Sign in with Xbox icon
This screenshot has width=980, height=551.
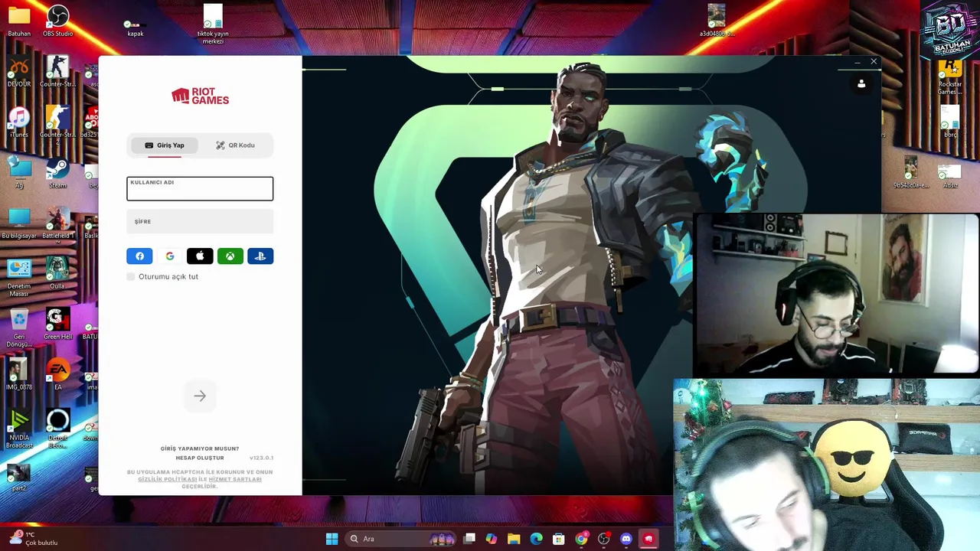[x=230, y=256]
